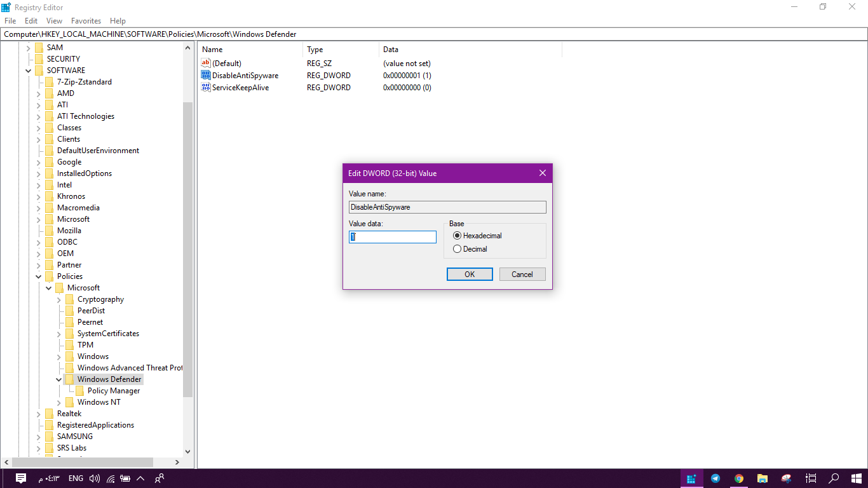868x488 pixels.
Task: Open File Explorer from the taskbar
Action: click(763, 478)
